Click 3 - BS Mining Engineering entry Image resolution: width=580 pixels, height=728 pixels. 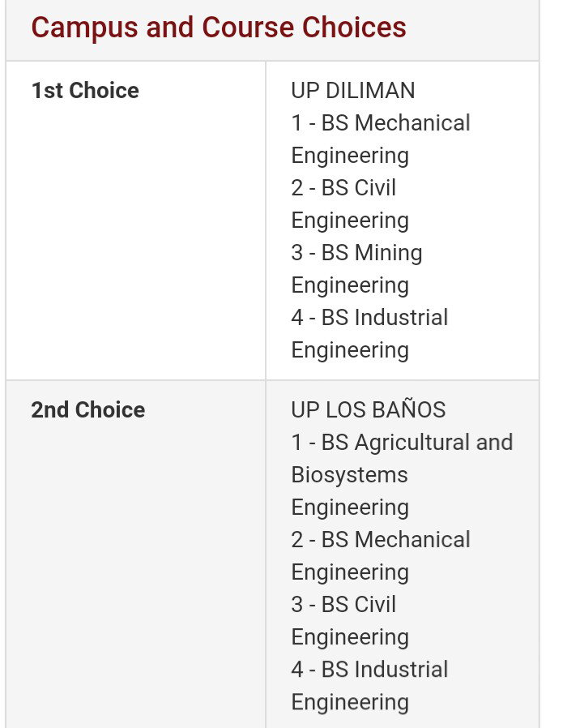[x=356, y=269]
